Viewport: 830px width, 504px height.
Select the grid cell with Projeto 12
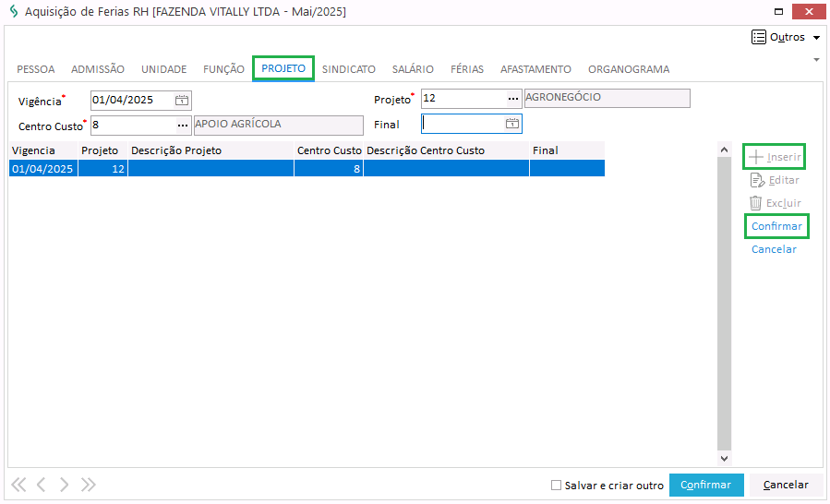(x=102, y=169)
